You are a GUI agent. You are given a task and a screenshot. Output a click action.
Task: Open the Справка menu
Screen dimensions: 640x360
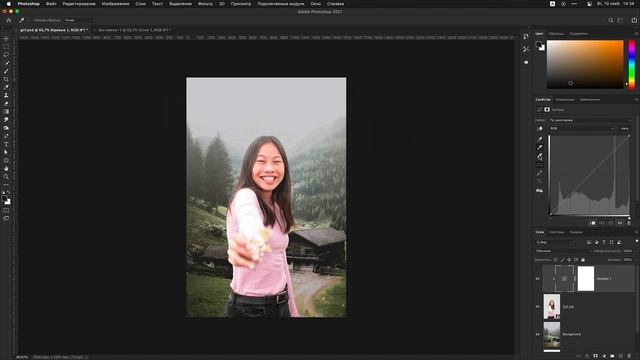pyautogui.click(x=335, y=4)
